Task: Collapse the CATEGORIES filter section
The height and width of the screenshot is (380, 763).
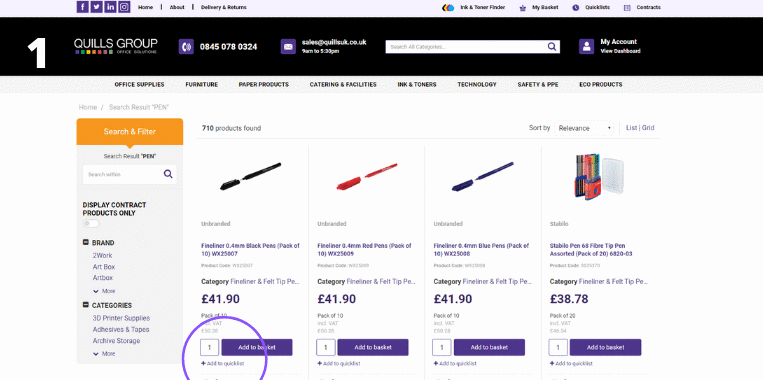Action: [x=86, y=305]
